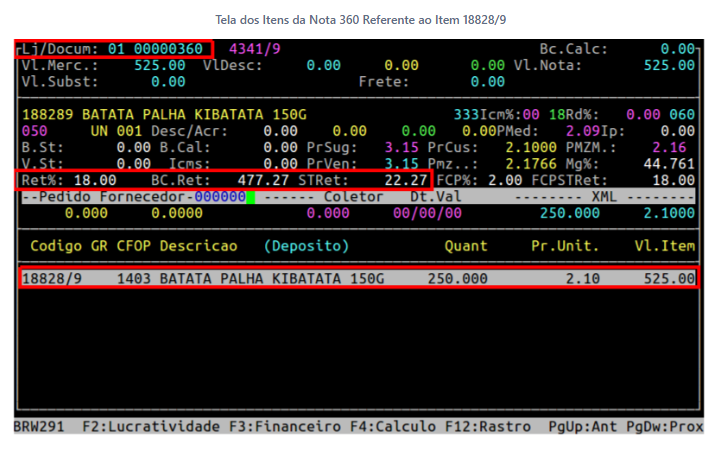Click the XML price value 2.1000

point(669,213)
